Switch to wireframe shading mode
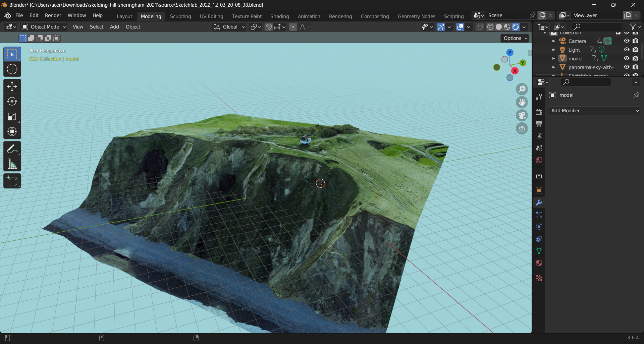This screenshot has width=644, height=344. (x=490, y=27)
